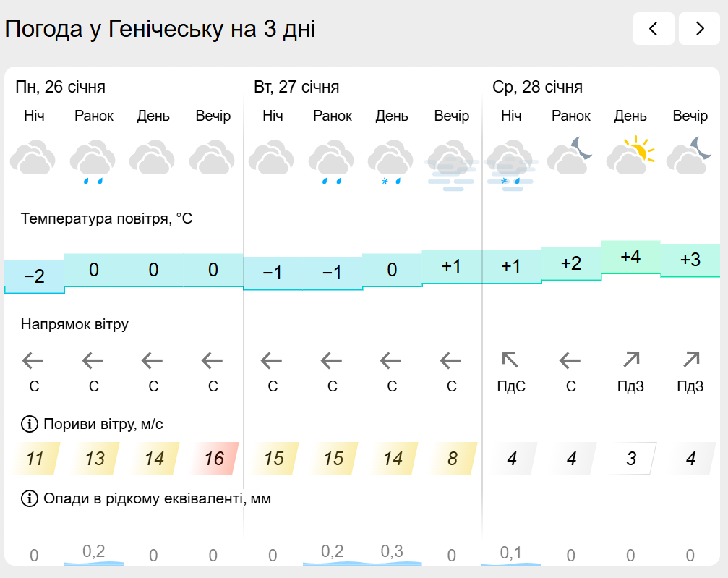Click the 0,3 precipitation value on Tuesday
Screen dimensions: 728x578
[x=392, y=552]
